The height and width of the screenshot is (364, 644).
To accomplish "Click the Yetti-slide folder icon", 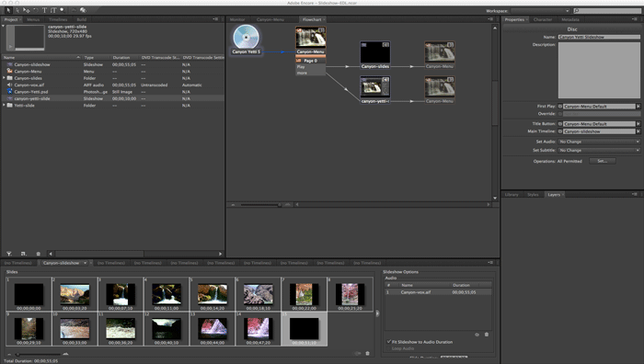I will tap(10, 106).
